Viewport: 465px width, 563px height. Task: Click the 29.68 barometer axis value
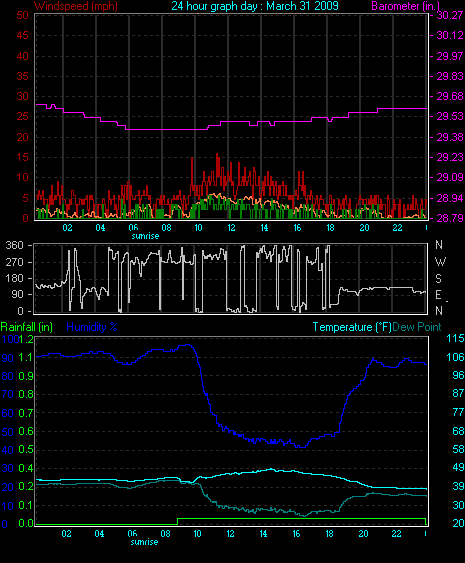(x=450, y=96)
